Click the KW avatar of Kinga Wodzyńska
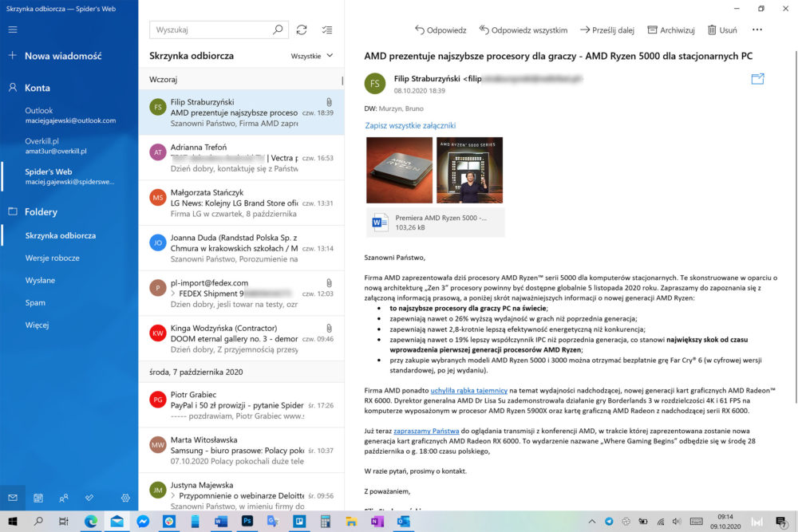798x532 pixels. click(x=158, y=333)
